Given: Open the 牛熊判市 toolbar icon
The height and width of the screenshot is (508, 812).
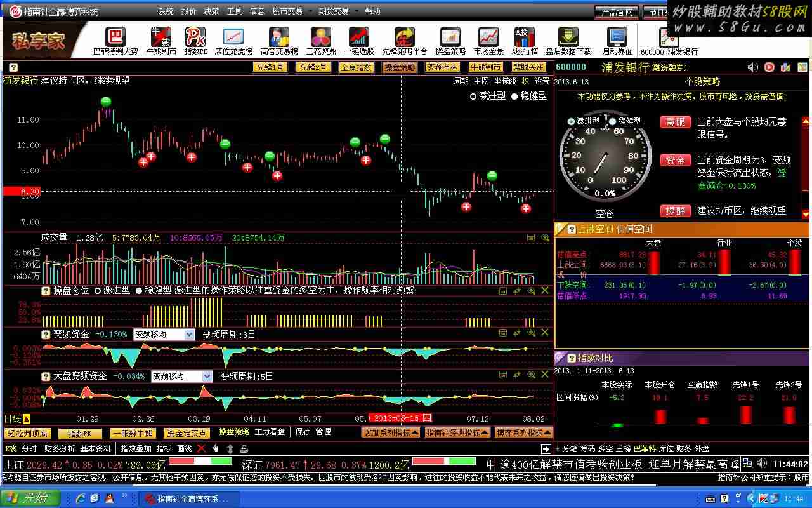Looking at the screenshot, I should [x=161, y=41].
